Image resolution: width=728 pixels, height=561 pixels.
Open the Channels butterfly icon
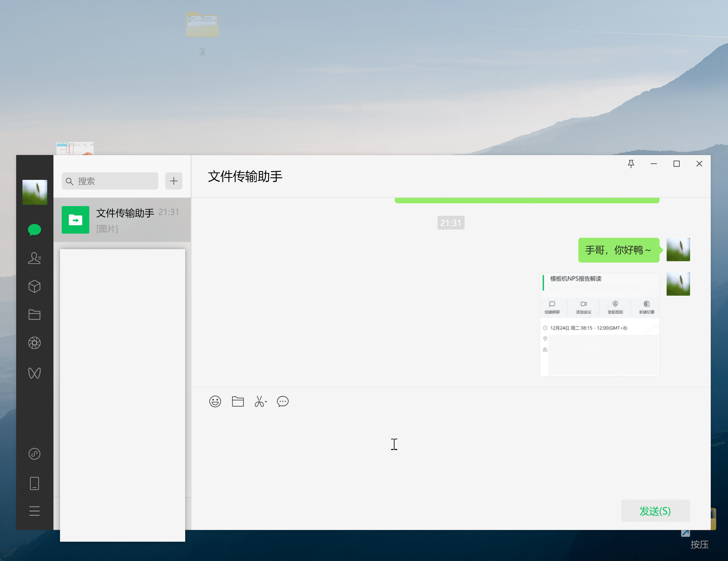click(34, 373)
